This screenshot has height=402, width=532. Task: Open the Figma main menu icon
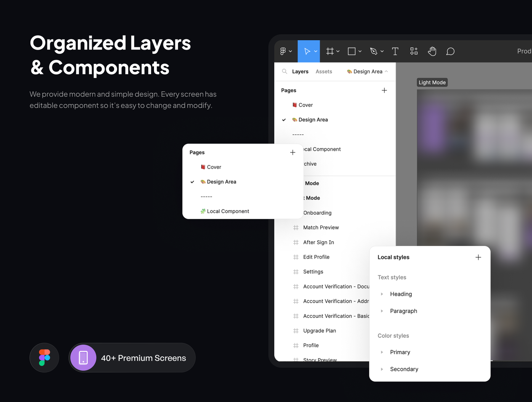[283, 51]
